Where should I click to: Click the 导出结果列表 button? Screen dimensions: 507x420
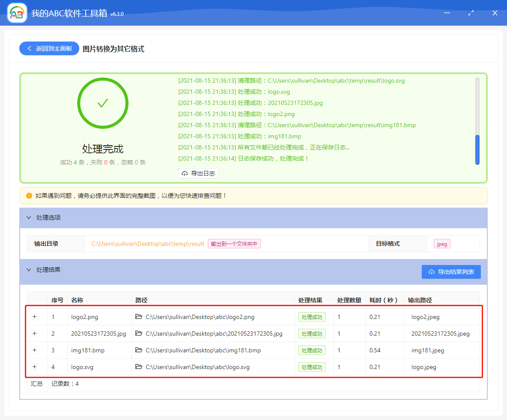(451, 272)
